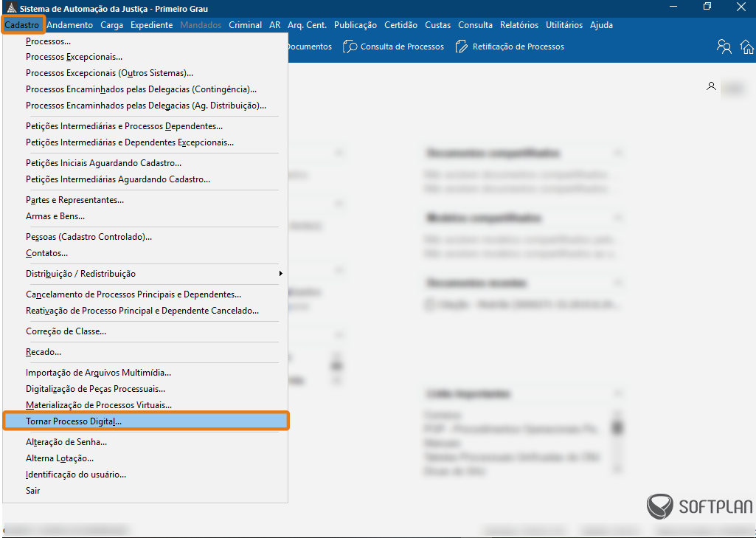Image resolution: width=756 pixels, height=538 pixels.
Task: Minimize the application window
Action: [673, 6]
